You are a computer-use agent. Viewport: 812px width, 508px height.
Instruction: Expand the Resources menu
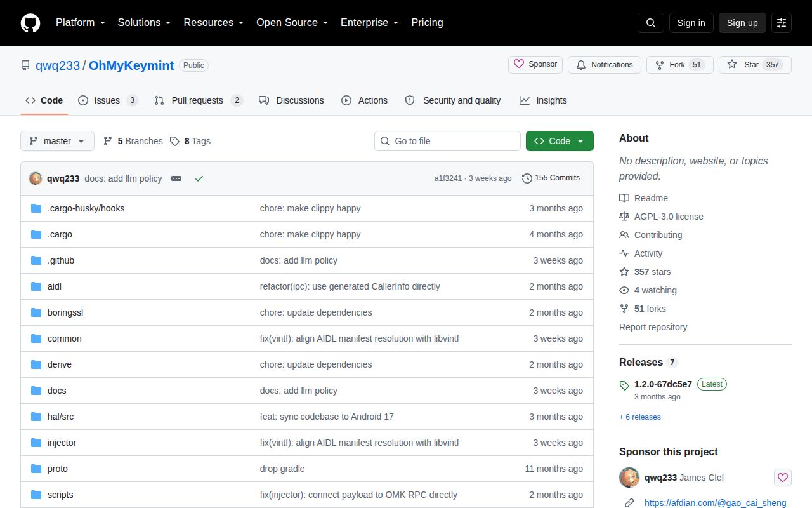pos(213,23)
